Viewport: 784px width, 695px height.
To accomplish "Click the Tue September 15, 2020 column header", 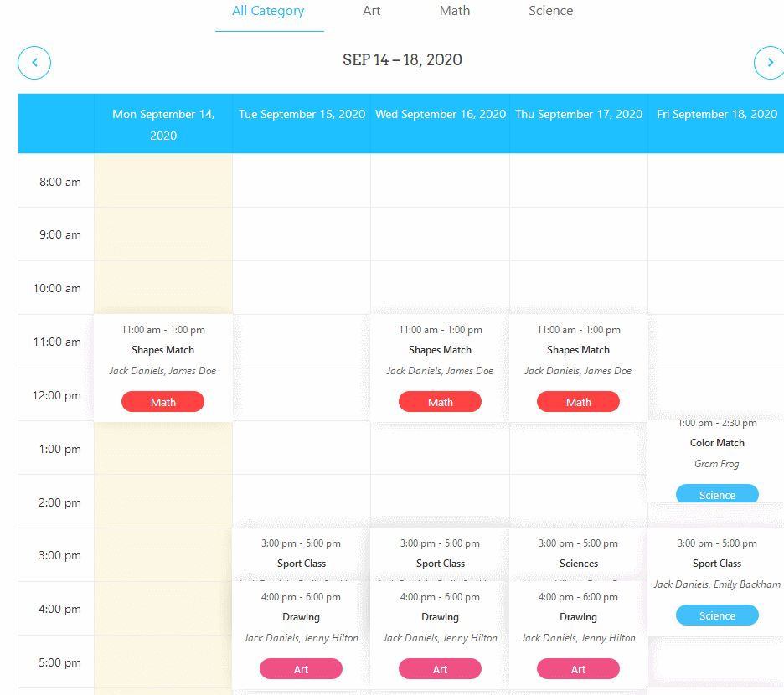I will [x=302, y=114].
